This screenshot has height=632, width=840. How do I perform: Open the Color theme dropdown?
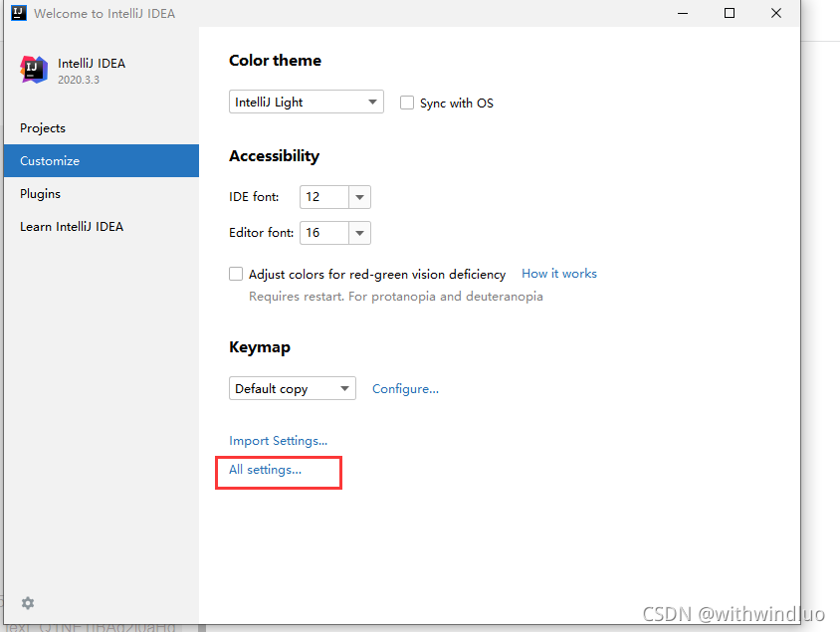pyautogui.click(x=307, y=102)
